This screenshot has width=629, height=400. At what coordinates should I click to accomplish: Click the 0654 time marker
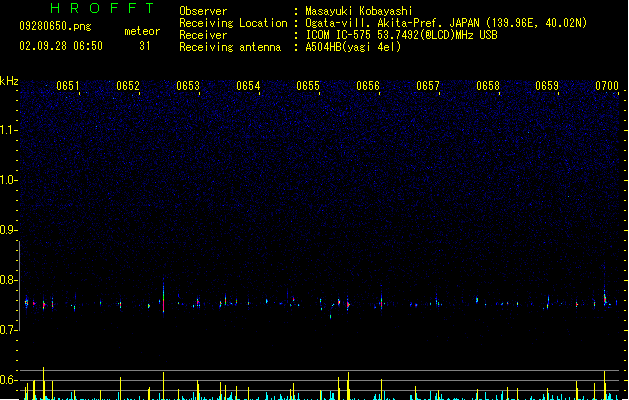(248, 86)
